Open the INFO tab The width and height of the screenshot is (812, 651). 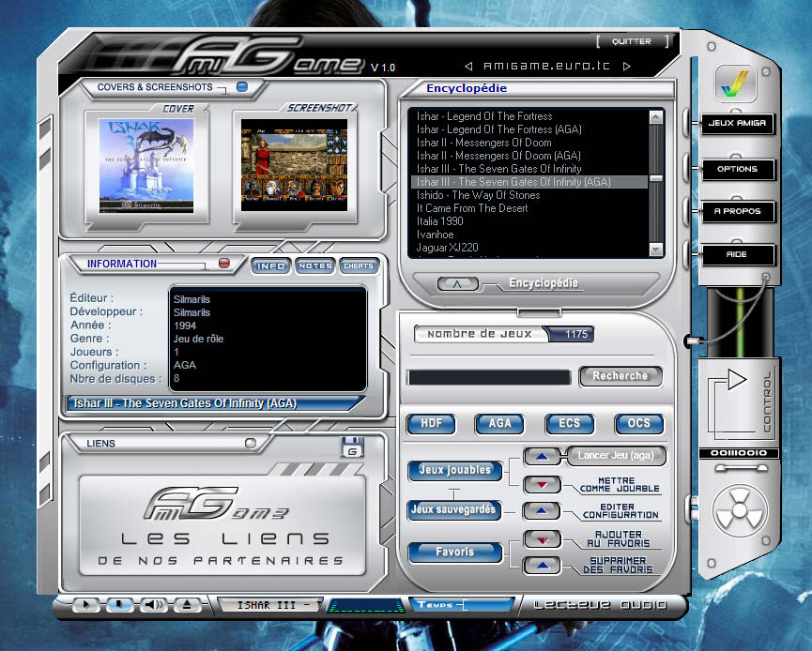[270, 266]
